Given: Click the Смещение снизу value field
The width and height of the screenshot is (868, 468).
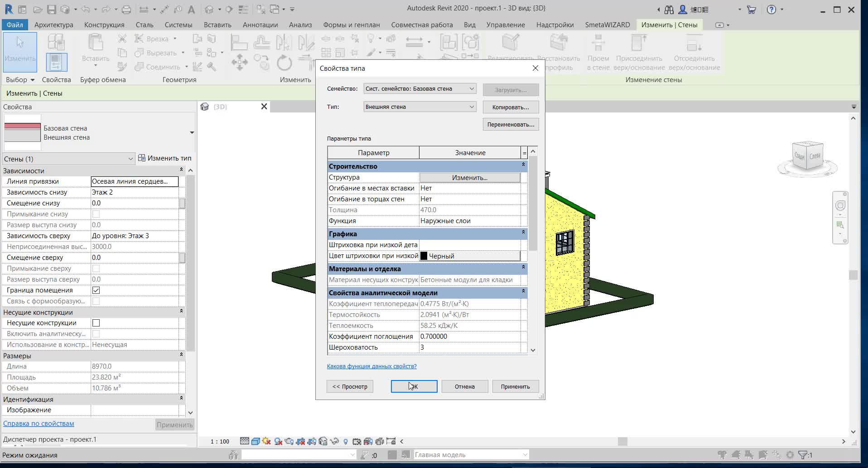Looking at the screenshot, I should pyautogui.click(x=135, y=203).
